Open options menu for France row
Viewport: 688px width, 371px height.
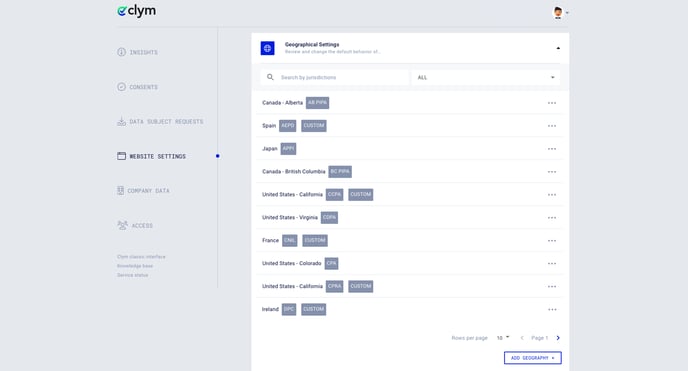552,241
